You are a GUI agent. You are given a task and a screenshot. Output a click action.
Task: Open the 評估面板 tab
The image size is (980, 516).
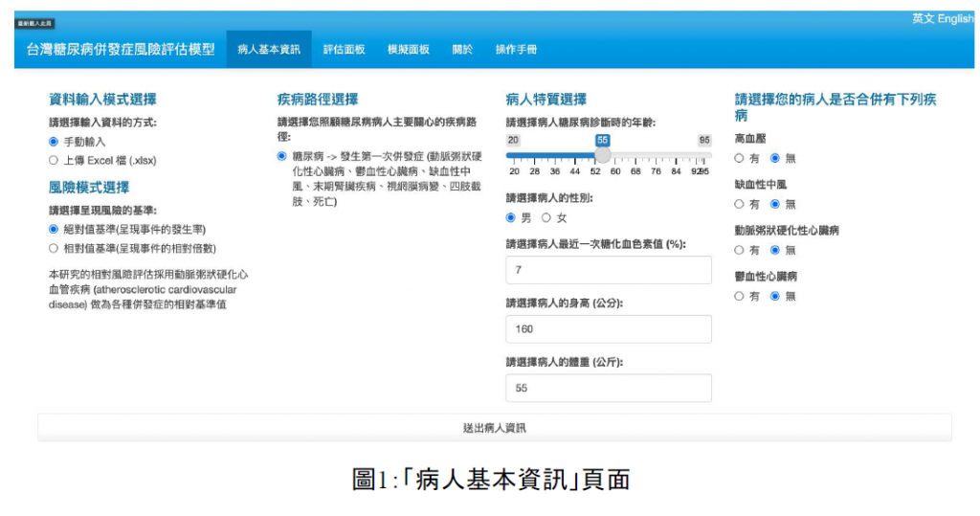click(x=344, y=49)
